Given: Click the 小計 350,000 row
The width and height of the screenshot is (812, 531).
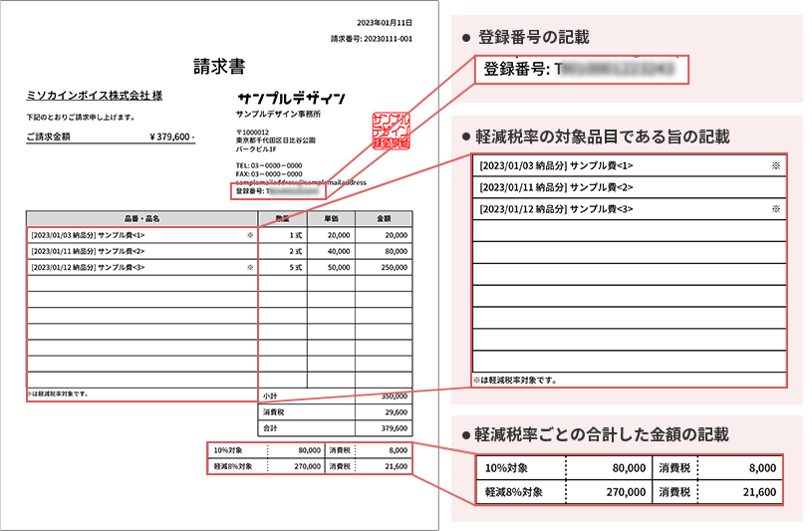Looking at the screenshot, I should click(335, 395).
